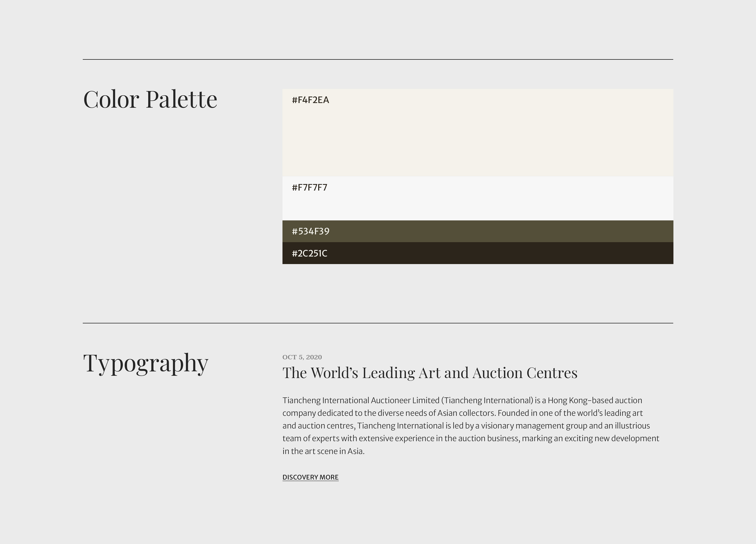The width and height of the screenshot is (756, 544).
Task: Click the OCT 5, 2020 date label
Action: (x=302, y=357)
